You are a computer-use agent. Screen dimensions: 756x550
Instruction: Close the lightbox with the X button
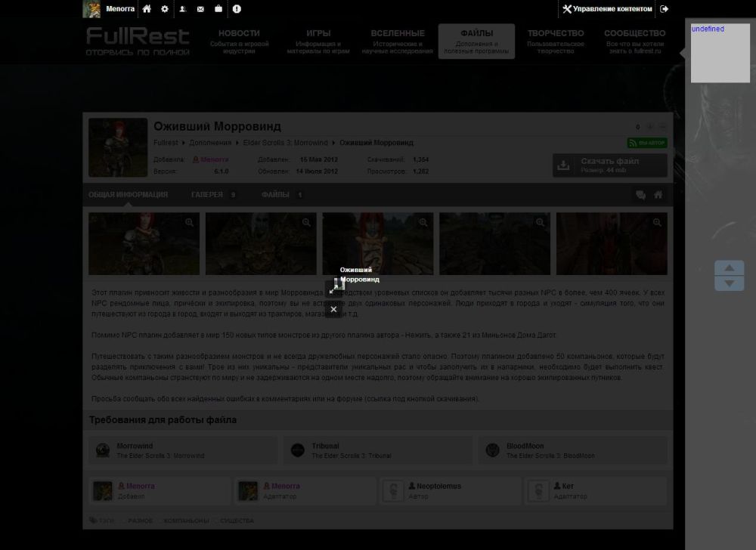[x=333, y=309]
